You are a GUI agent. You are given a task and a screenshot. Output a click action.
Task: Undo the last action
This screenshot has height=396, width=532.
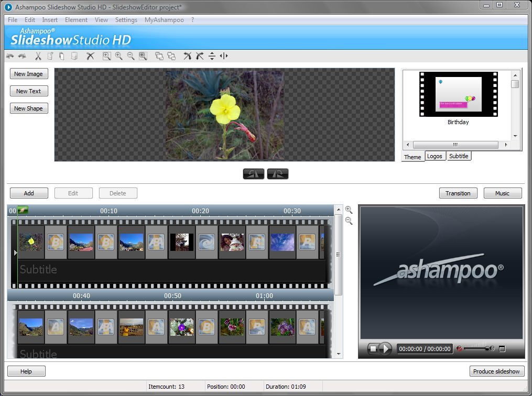10,56
